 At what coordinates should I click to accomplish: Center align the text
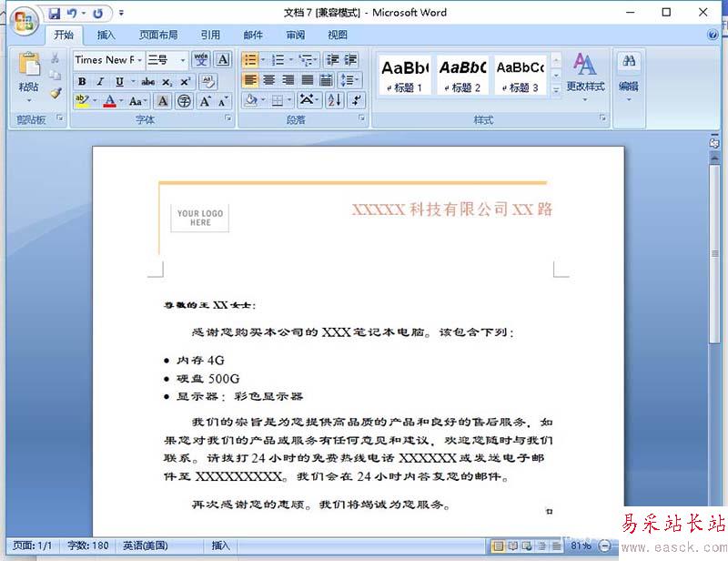pos(269,80)
